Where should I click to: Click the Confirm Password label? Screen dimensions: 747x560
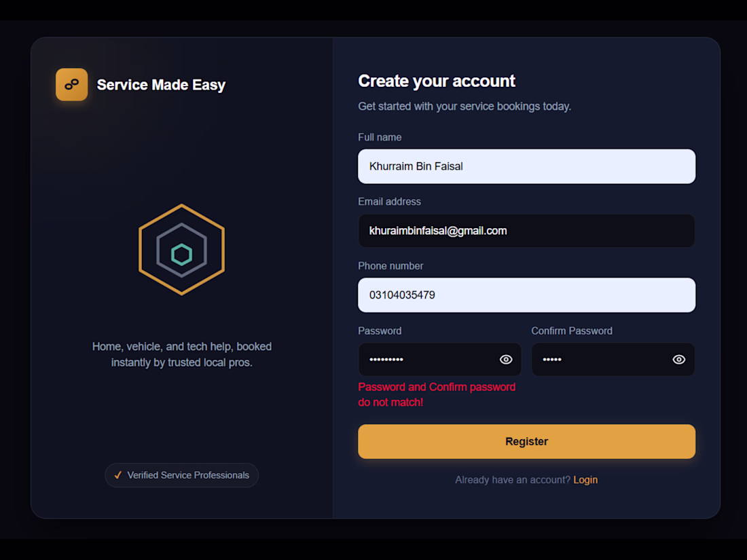[572, 331]
